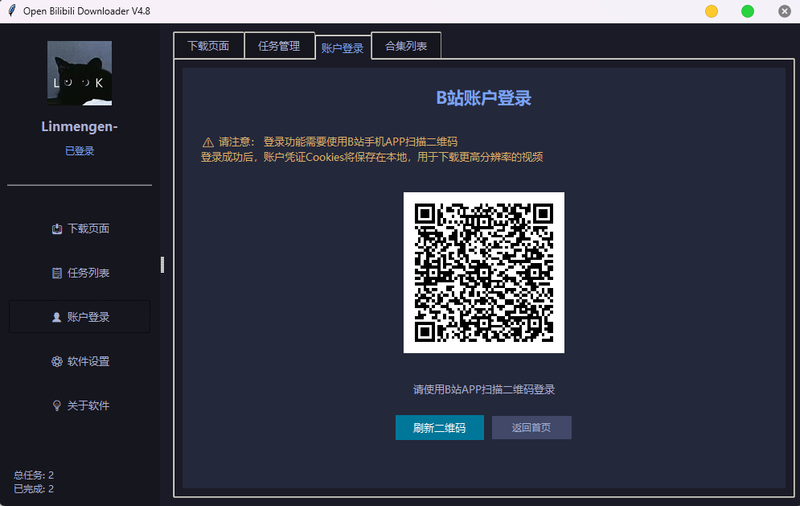
Task: Click the yellow minimize circle button
Action: coord(711,11)
